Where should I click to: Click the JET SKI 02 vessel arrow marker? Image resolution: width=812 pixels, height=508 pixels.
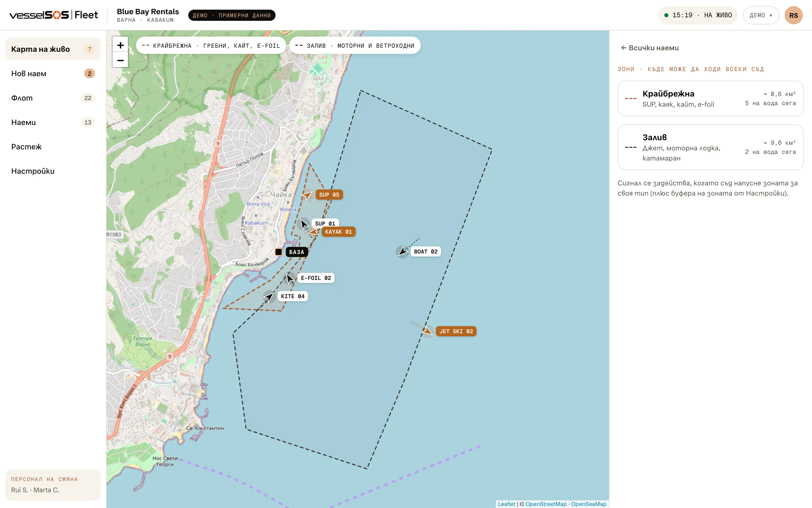[x=428, y=331]
